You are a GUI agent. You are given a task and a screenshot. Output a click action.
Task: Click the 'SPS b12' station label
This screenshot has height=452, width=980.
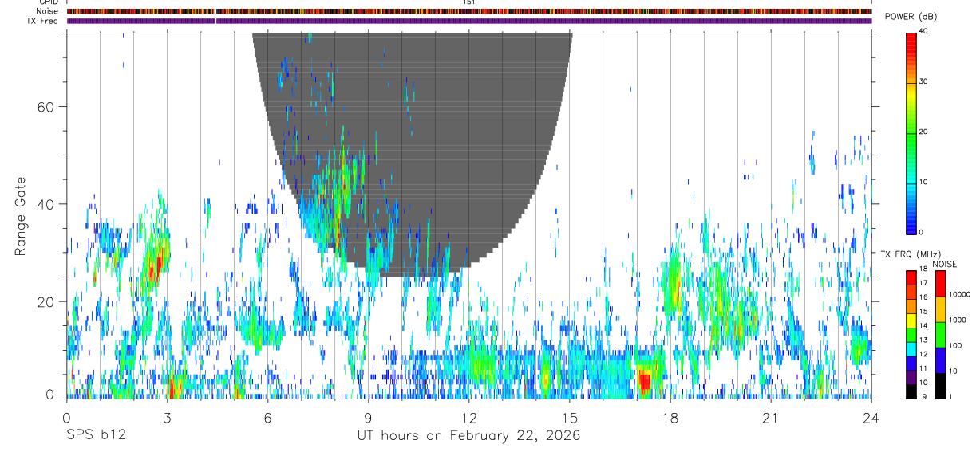click(96, 436)
